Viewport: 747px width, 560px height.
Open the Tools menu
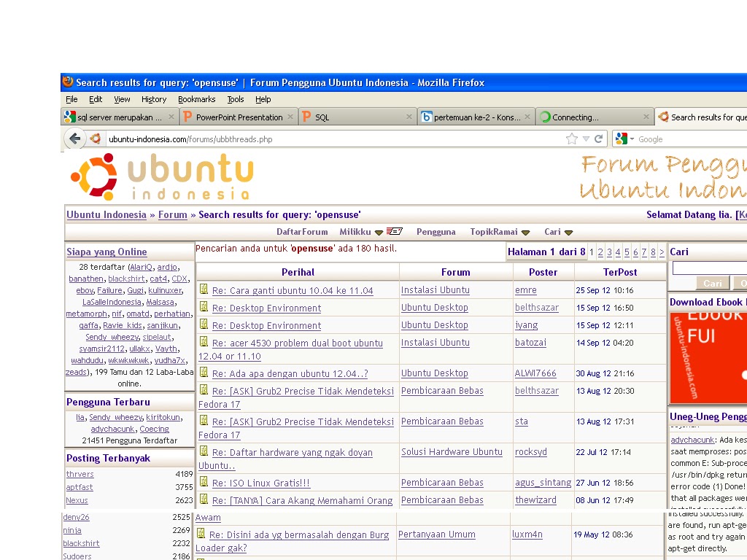coord(236,99)
